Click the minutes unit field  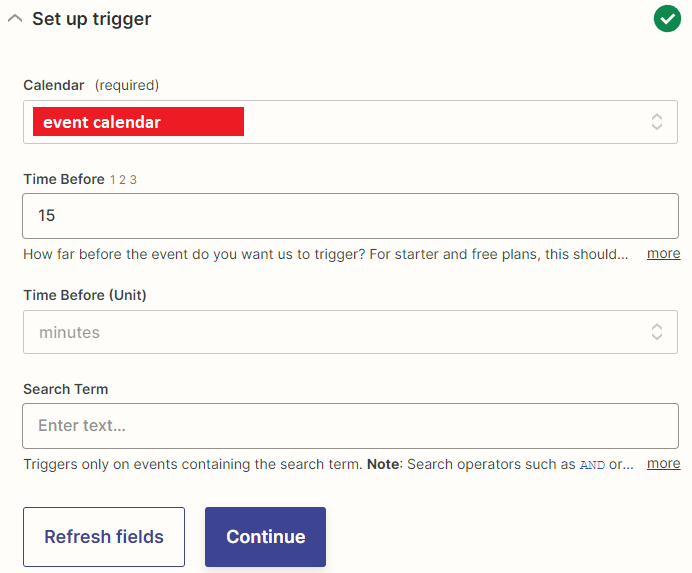(x=350, y=332)
